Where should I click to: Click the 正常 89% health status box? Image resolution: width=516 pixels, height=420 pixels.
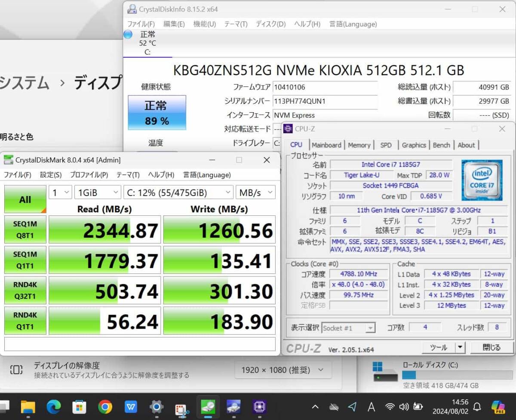[x=157, y=113]
